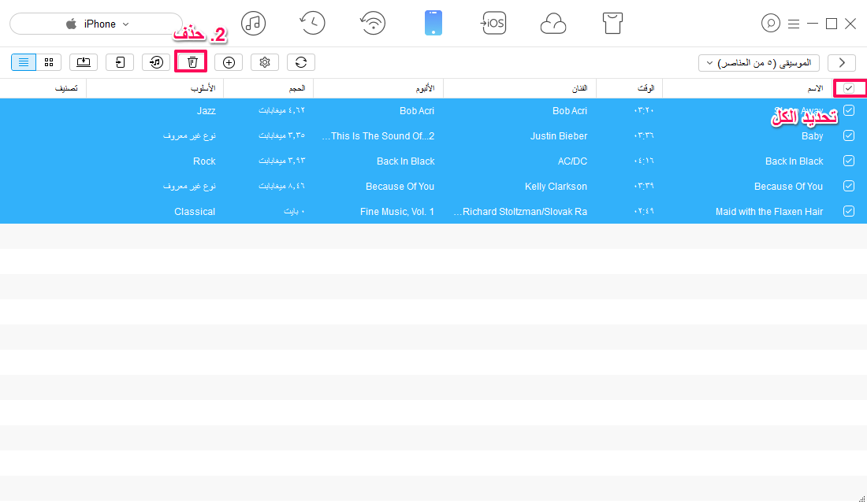Click the send to device icon
Screen dimensions: 867x504
(x=120, y=62)
